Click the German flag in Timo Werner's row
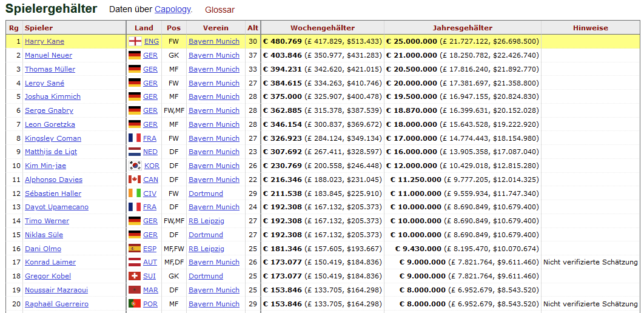The height and width of the screenshot is (313, 644). point(135,221)
